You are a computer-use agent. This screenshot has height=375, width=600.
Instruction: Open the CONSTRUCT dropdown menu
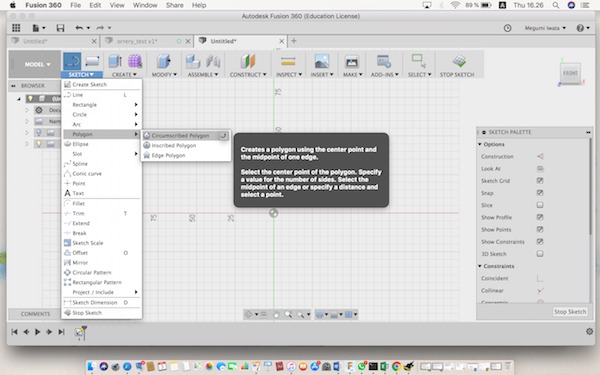pyautogui.click(x=248, y=75)
